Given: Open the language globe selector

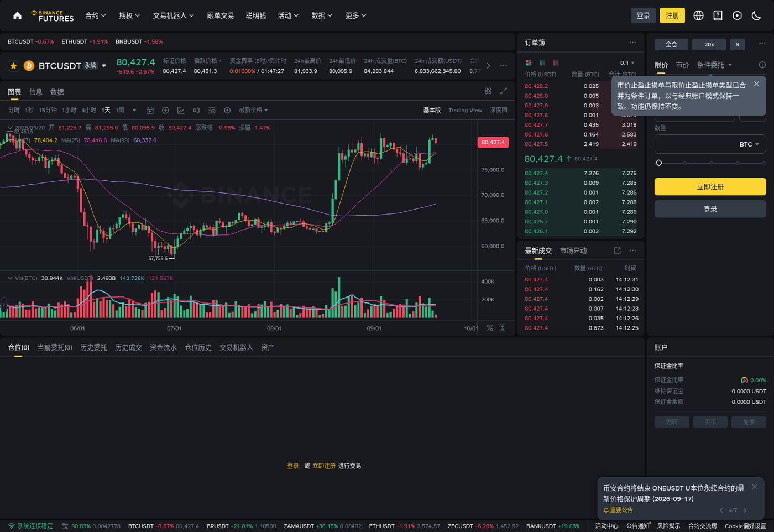Looking at the screenshot, I should pos(699,15).
